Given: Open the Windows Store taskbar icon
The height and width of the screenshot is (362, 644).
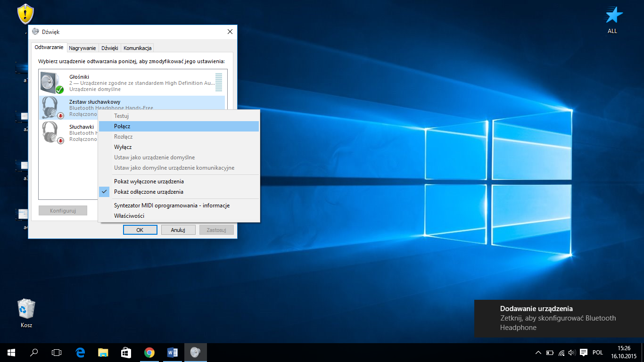Looking at the screenshot, I should pyautogui.click(x=126, y=353).
